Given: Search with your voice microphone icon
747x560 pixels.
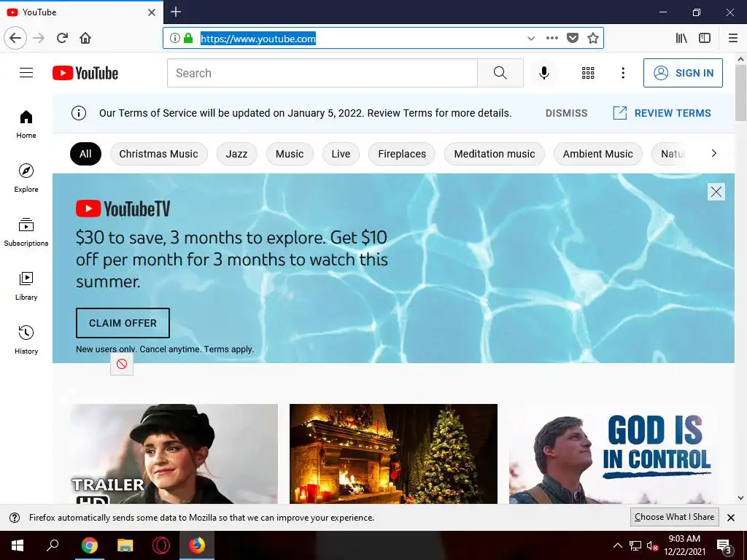Looking at the screenshot, I should (x=543, y=73).
